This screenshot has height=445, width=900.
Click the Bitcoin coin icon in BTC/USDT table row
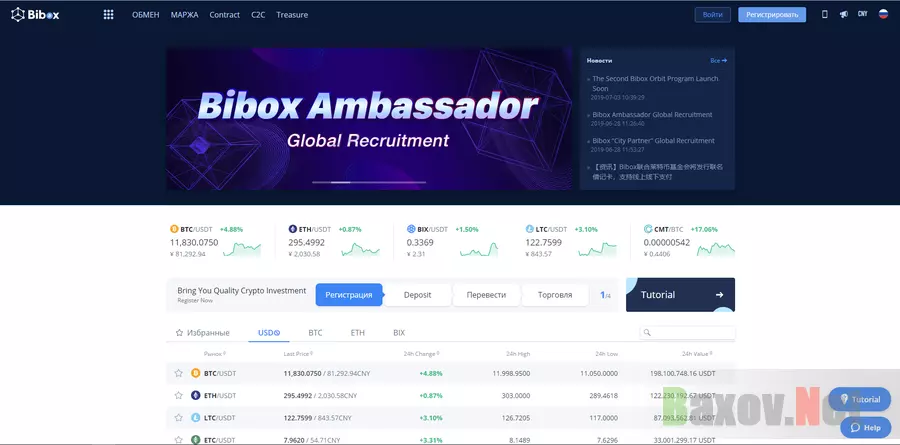point(196,373)
